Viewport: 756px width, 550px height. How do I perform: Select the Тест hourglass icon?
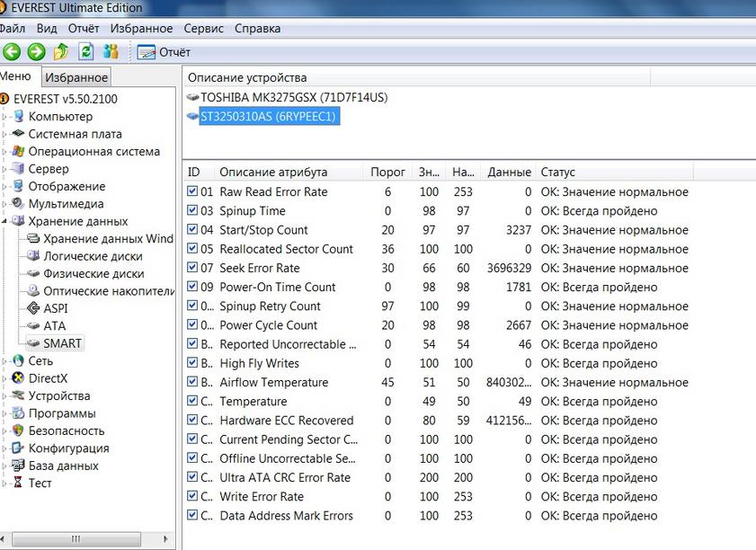pyautogui.click(x=18, y=483)
